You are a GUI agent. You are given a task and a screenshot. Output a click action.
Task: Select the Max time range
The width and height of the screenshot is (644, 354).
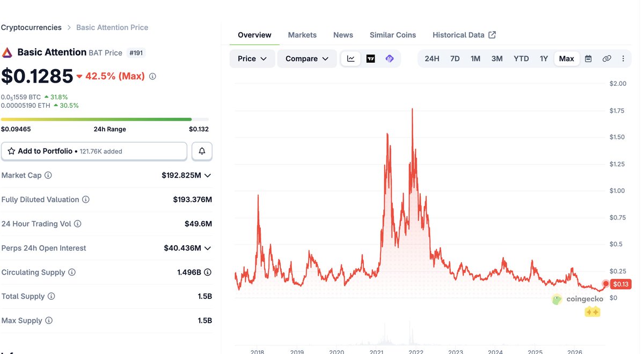[567, 58]
